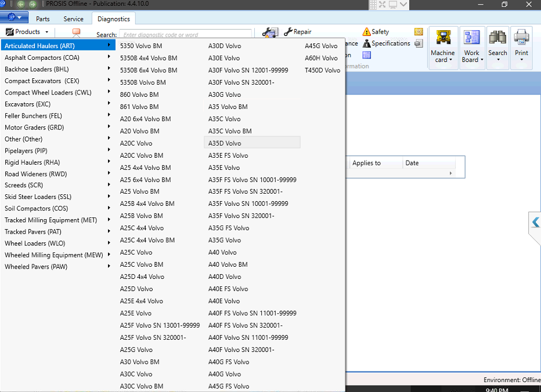541x392 pixels.
Task: Switch to the Service tab
Action: pyautogui.click(x=73, y=19)
